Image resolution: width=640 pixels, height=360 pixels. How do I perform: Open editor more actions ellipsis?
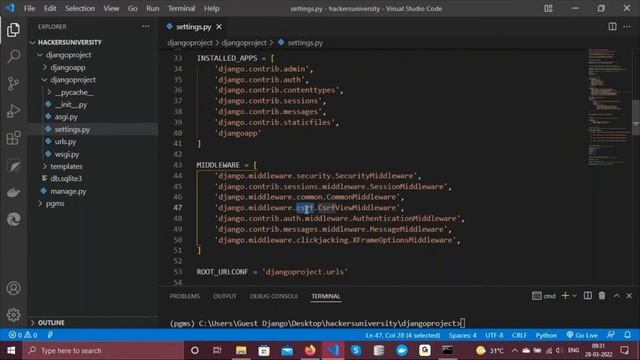(x=627, y=27)
